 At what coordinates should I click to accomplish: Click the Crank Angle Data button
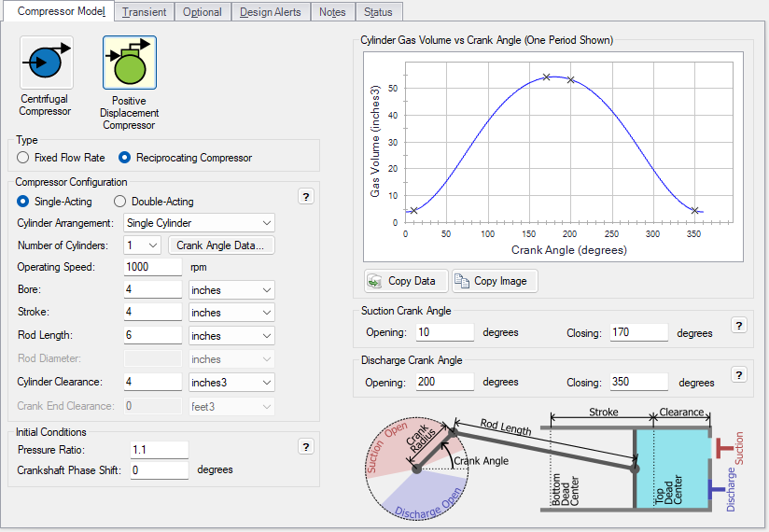pos(222,245)
